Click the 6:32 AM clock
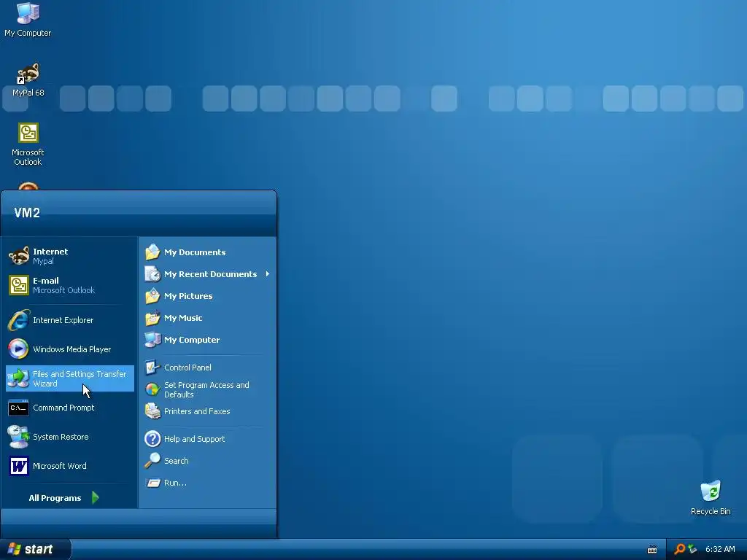Image resolution: width=747 pixels, height=560 pixels. [x=720, y=549]
